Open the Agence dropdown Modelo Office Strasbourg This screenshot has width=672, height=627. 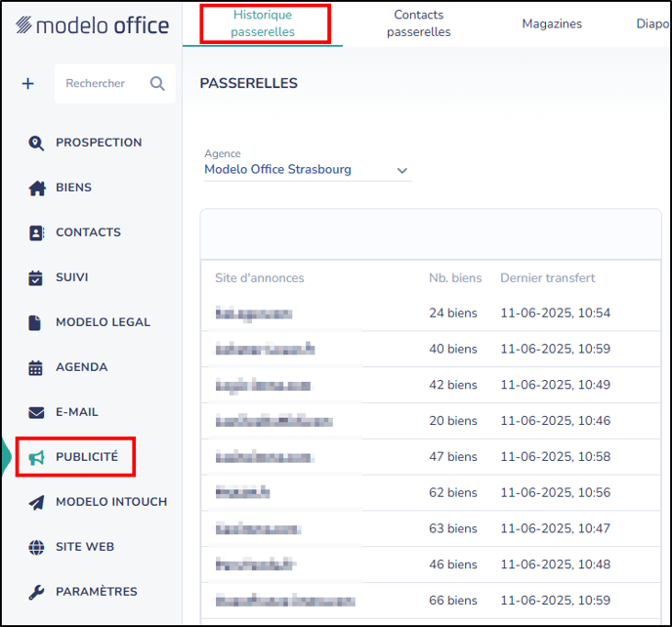[x=308, y=169]
